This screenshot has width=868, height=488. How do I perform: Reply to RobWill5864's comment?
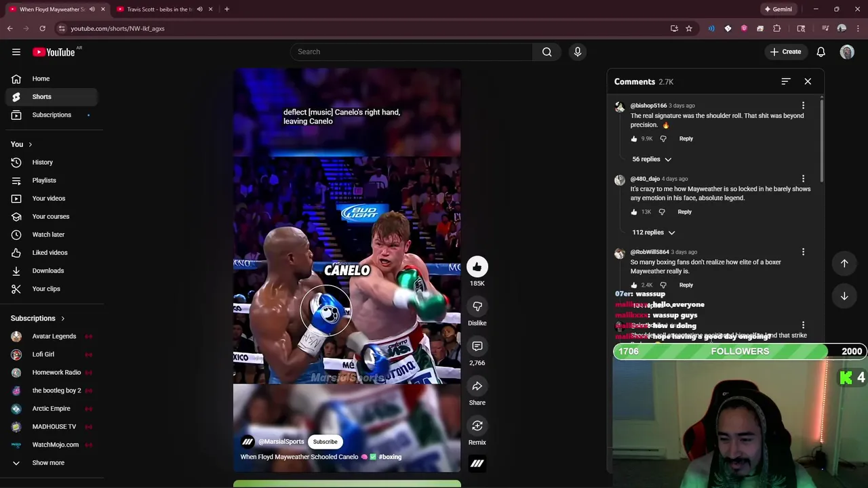pos(686,285)
